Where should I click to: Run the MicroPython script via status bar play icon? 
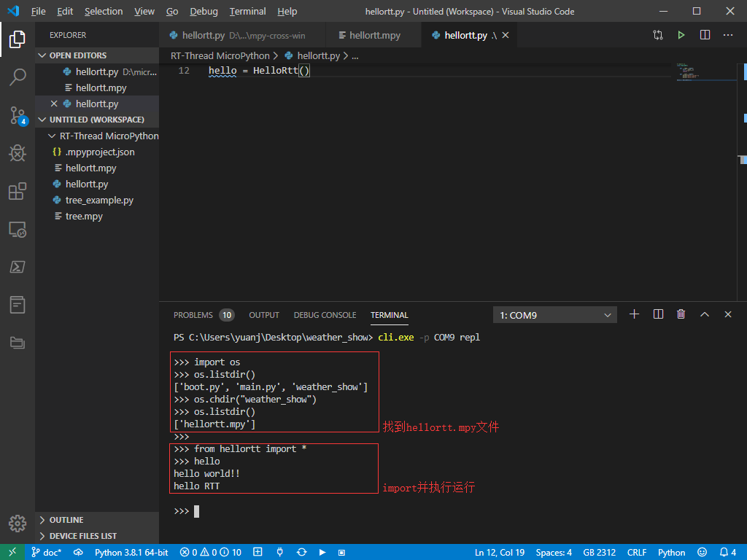(x=322, y=552)
